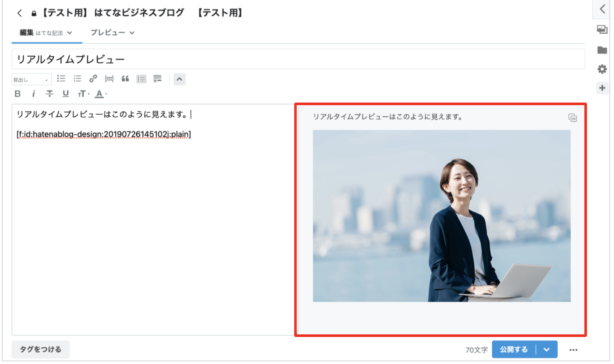Viewport: 614px width, 364px height.
Task: Switch to the プレビュー tab
Action: [x=112, y=33]
